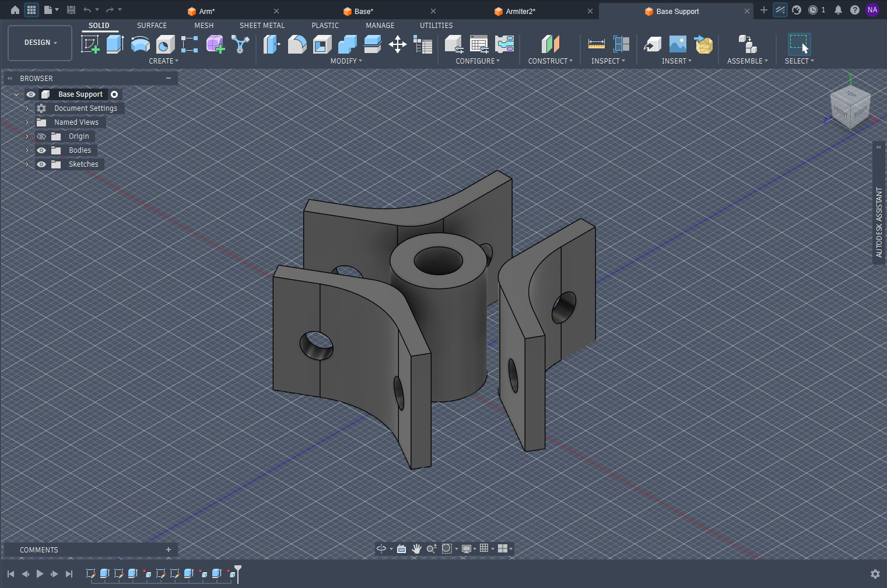
Task: Switch to the SHEET METAL tab
Action: point(262,26)
